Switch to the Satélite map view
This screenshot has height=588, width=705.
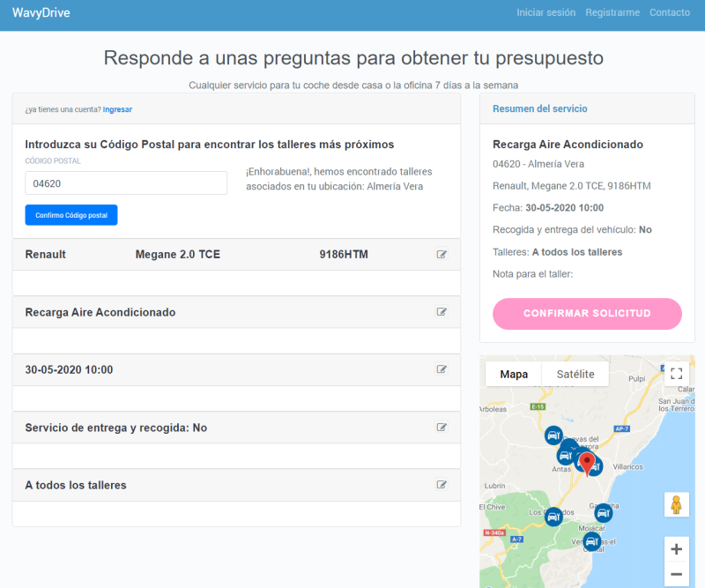tap(574, 374)
